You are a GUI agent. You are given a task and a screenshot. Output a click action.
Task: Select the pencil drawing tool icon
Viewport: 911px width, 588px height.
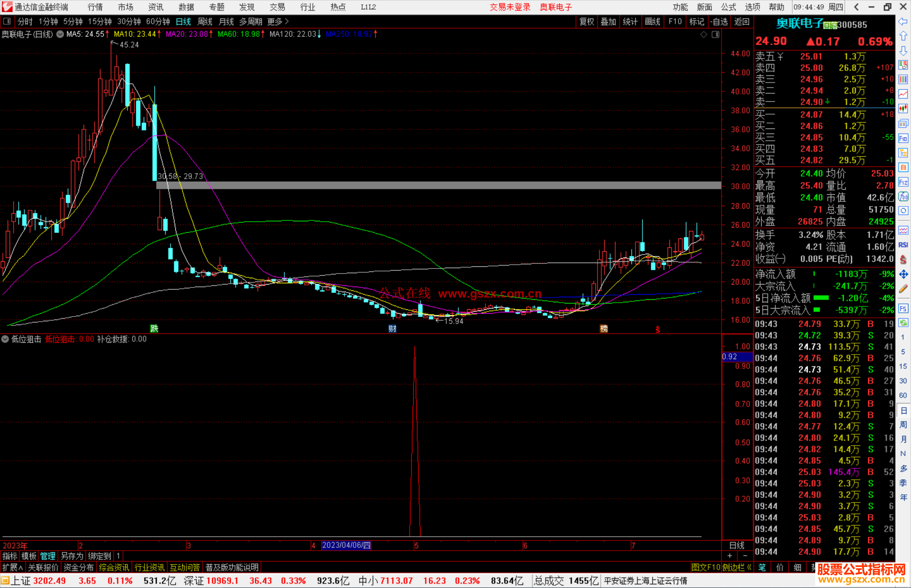pyautogui.click(x=903, y=289)
